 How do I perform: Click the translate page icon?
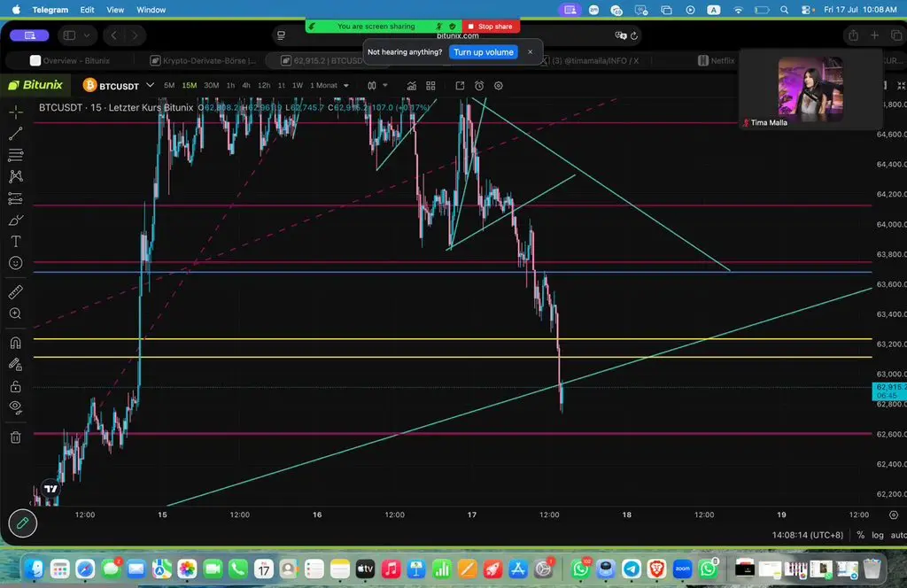pos(620,35)
